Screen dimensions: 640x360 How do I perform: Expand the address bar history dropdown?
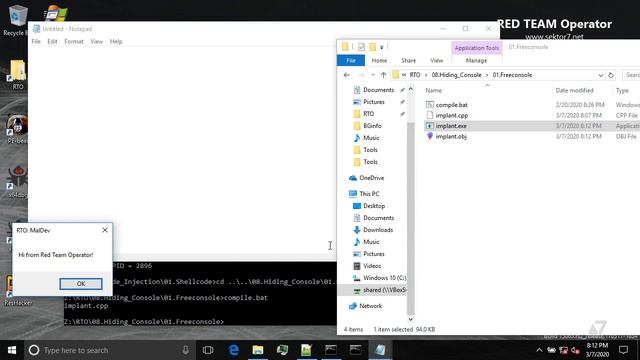pyautogui.click(x=600, y=75)
